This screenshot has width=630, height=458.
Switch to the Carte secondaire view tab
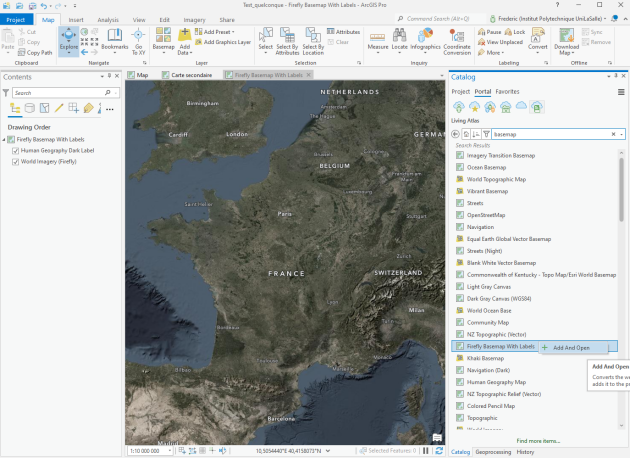click(x=187, y=75)
